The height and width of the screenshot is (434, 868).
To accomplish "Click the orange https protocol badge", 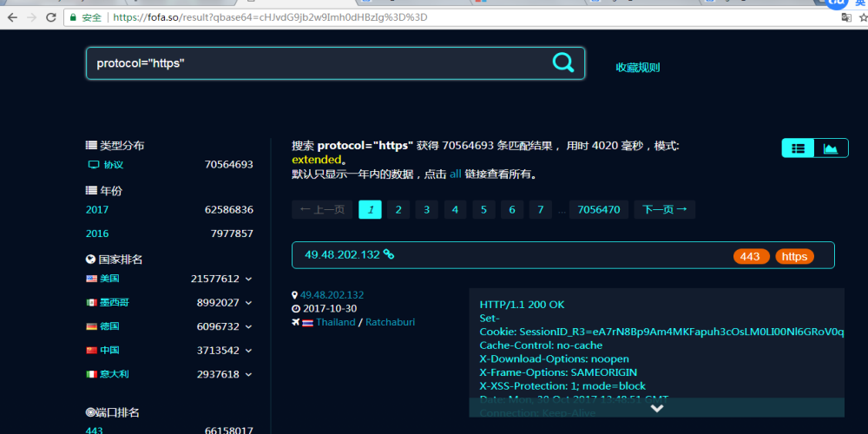I will (794, 256).
